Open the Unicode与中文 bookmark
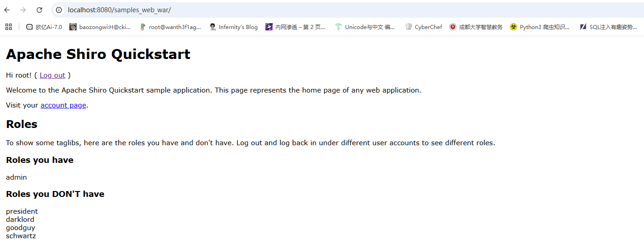 365,27
